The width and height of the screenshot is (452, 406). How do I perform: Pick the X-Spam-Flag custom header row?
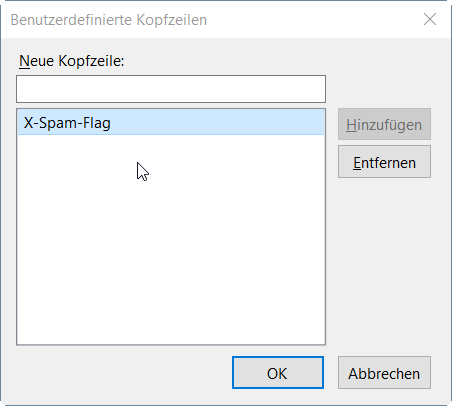tap(171, 123)
